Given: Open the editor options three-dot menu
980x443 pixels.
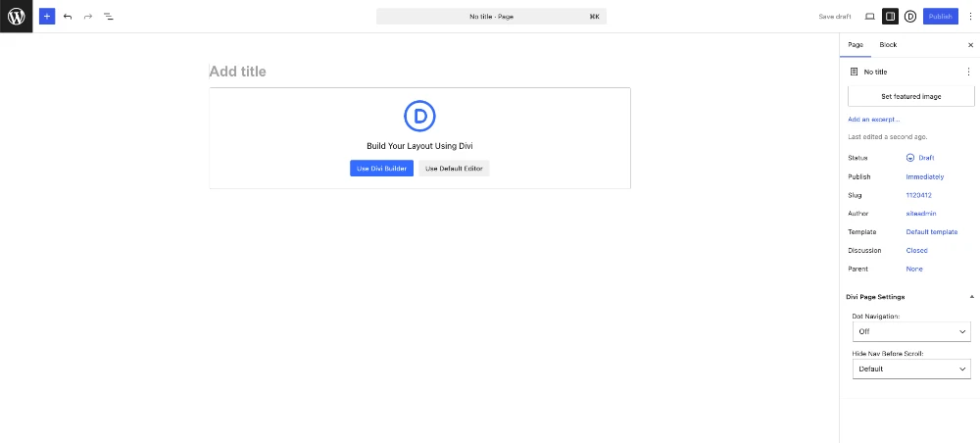Looking at the screenshot, I should coord(970,17).
